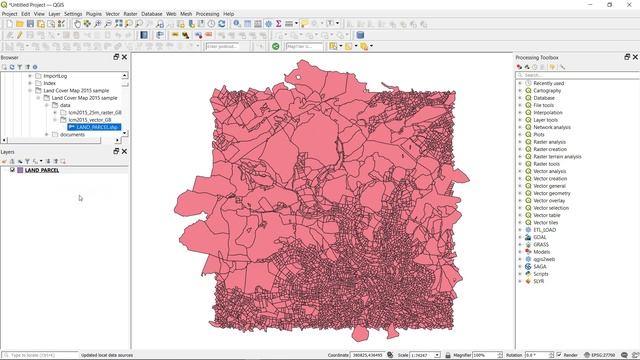Click LAND PARCEL layer color swatch
The image size is (640, 360).
[20, 170]
